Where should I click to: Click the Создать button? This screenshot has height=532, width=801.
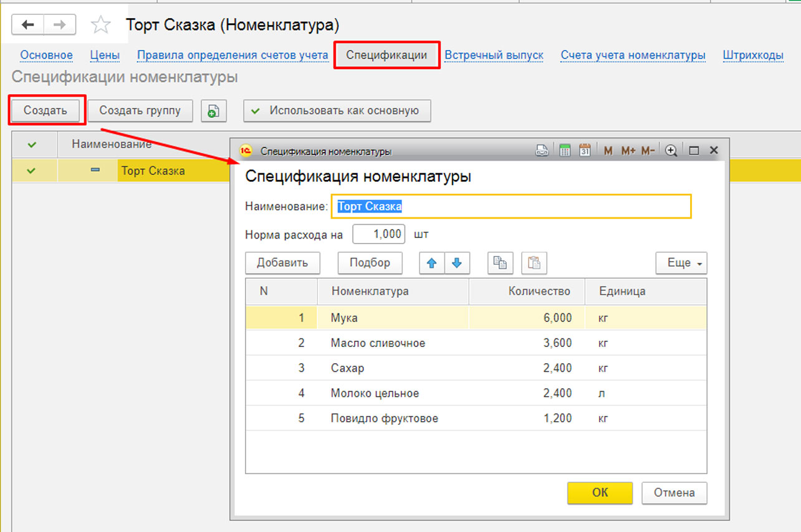coord(46,111)
